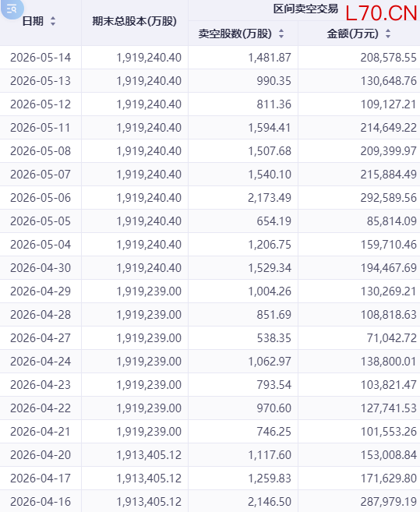
Task: Sort table by 日期 column arrows
Action: (53, 21)
